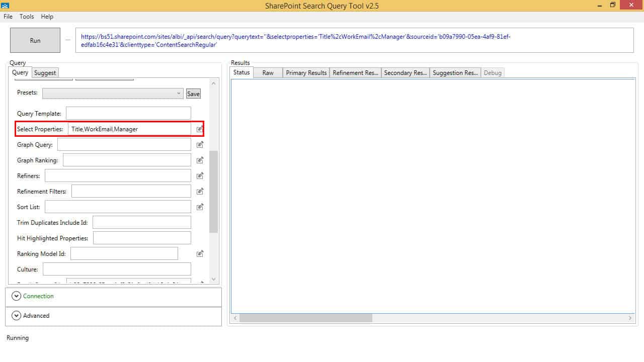Click the Ranking Model Id edit icon

[x=200, y=253]
